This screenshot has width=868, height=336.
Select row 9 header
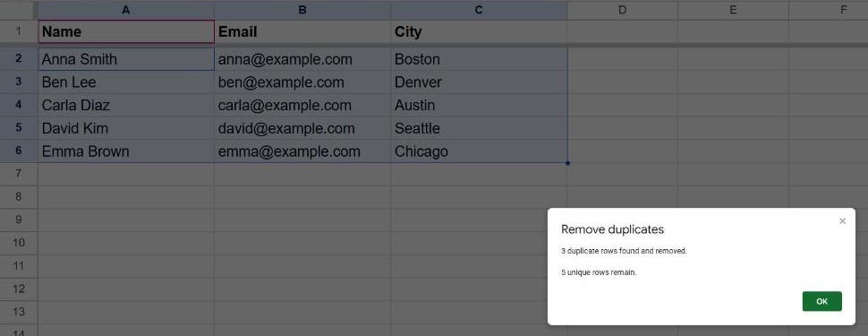[19, 220]
